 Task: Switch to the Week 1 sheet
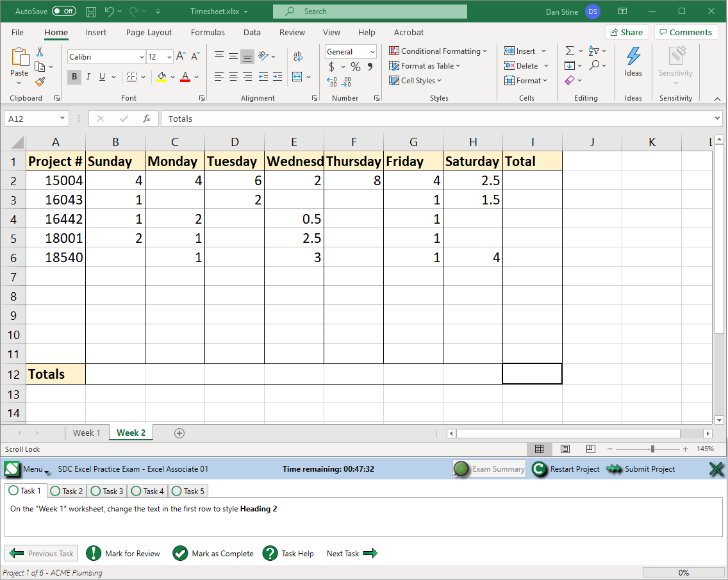tap(87, 433)
